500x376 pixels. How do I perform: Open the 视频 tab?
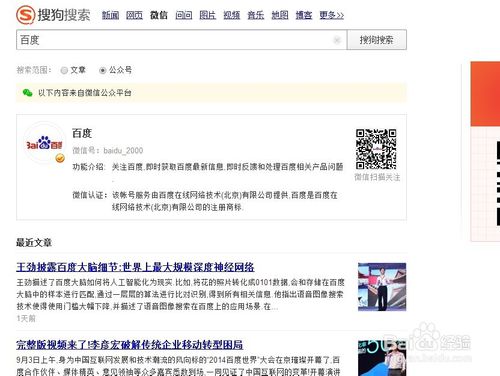pos(232,15)
